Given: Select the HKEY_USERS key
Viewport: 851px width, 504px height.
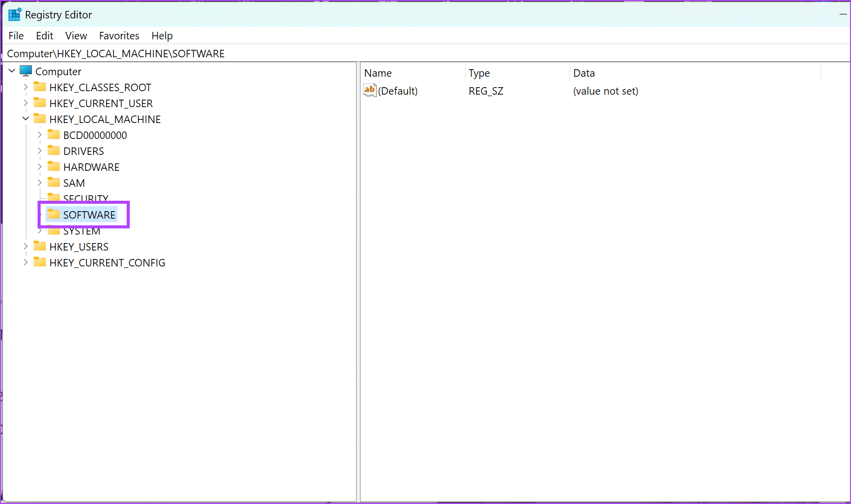Looking at the screenshot, I should click(x=79, y=247).
